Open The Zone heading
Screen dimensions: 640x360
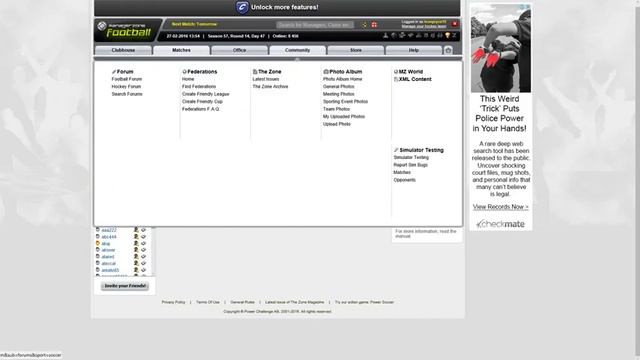[x=269, y=71]
